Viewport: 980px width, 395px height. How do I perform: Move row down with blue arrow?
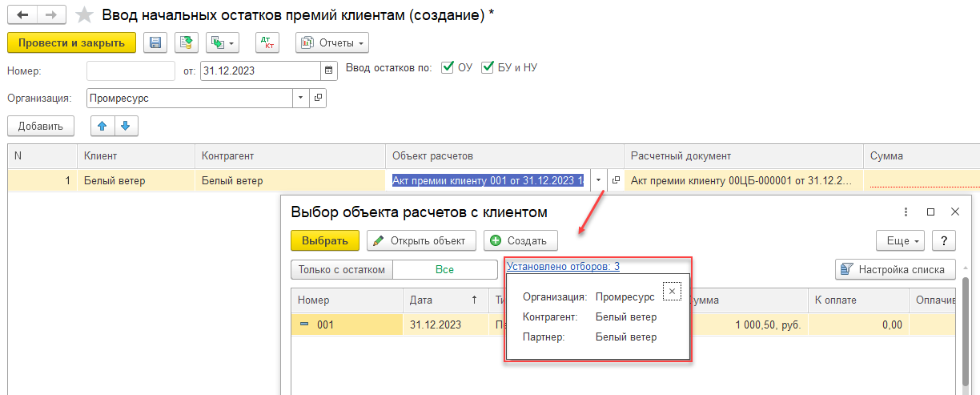click(127, 126)
